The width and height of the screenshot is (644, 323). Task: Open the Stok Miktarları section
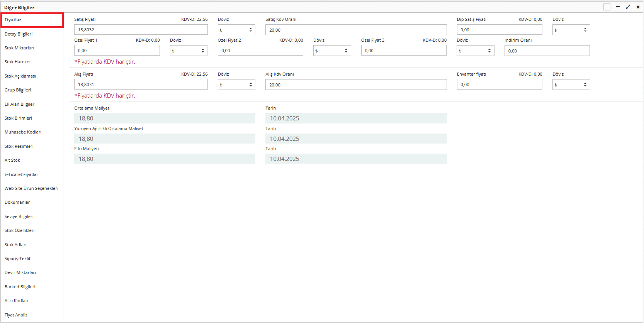tap(19, 48)
